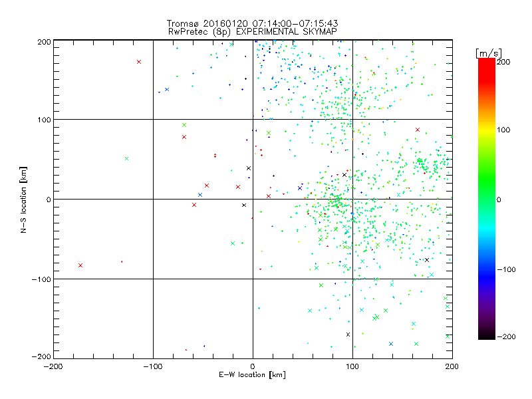Click the title 'Tromsø 20160120 07:14:00-07:15:43'
The image size is (532, 399).
click(x=252, y=23)
